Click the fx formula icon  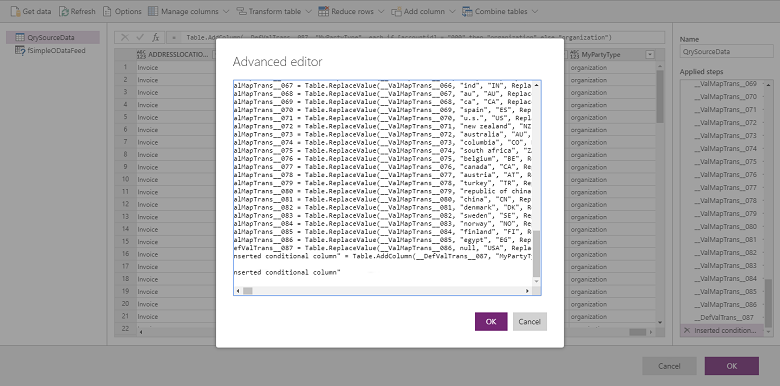point(156,37)
